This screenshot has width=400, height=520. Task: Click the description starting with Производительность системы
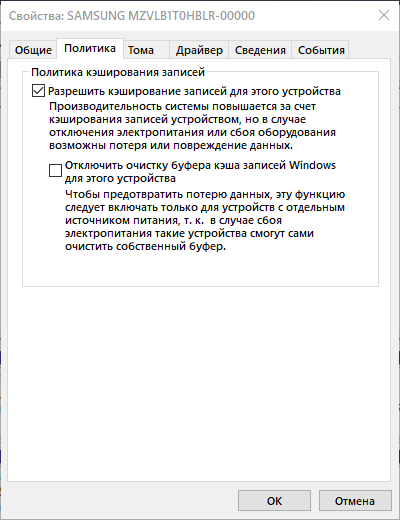192,126
